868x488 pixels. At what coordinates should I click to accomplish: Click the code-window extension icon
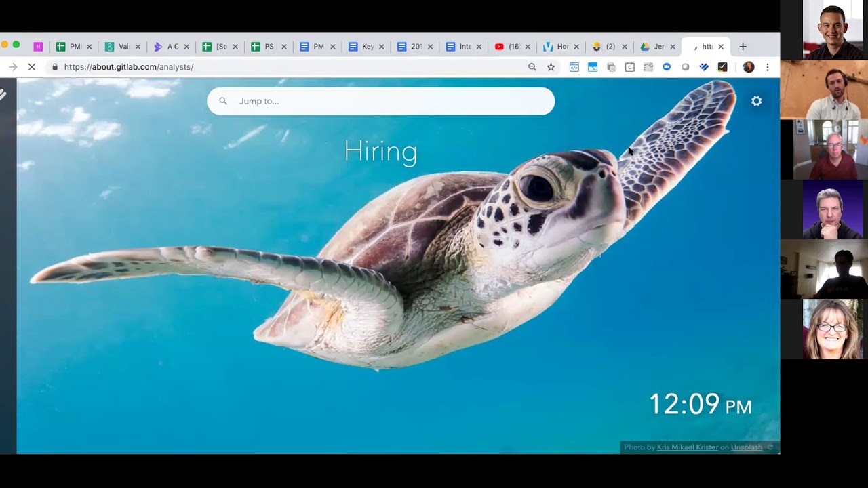[574, 67]
